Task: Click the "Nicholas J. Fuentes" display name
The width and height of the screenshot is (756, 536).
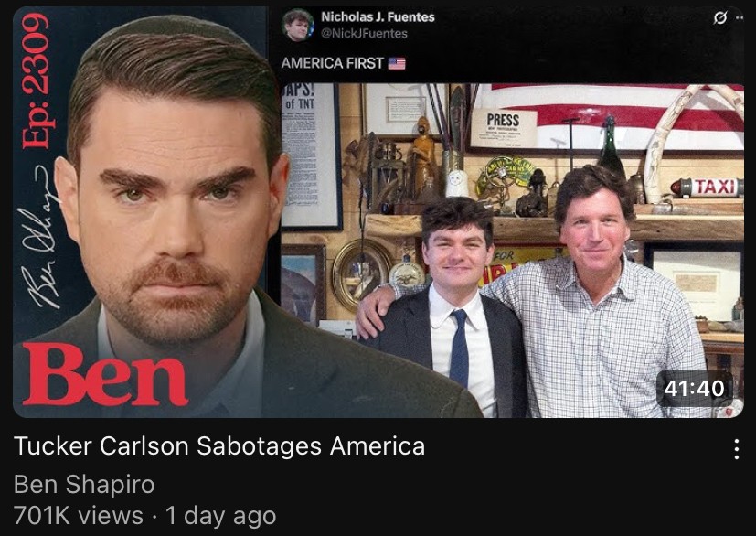Action: [x=378, y=16]
